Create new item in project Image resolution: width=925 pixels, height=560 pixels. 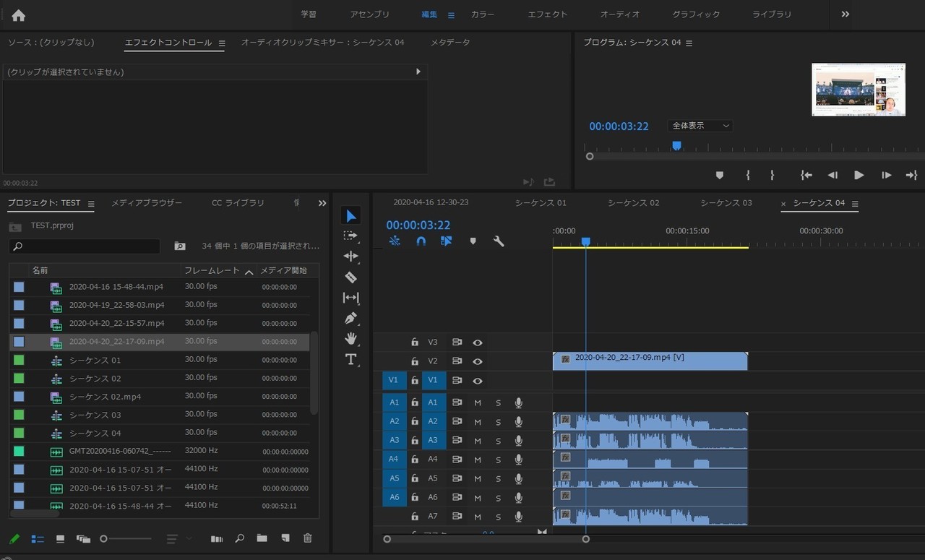(285, 538)
